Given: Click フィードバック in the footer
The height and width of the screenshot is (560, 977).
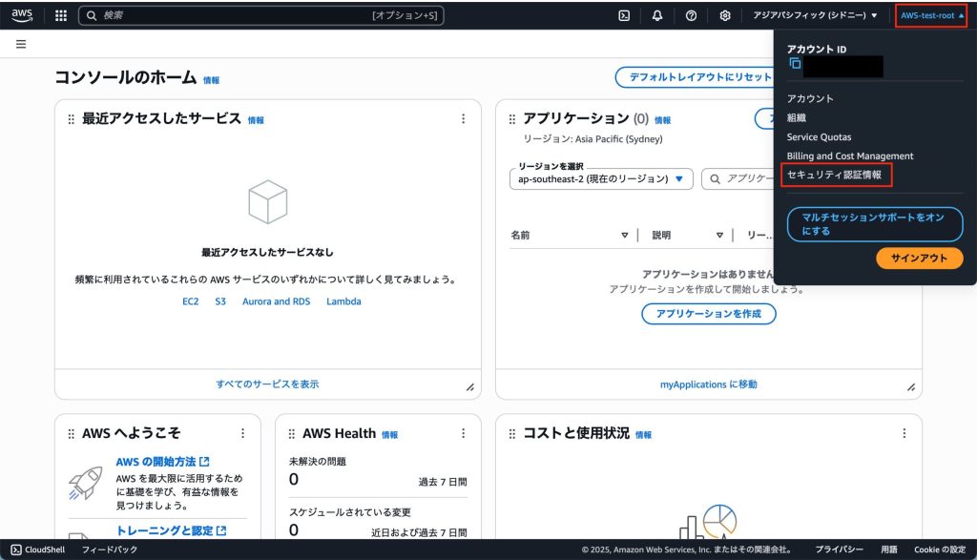Looking at the screenshot, I should point(110,550).
